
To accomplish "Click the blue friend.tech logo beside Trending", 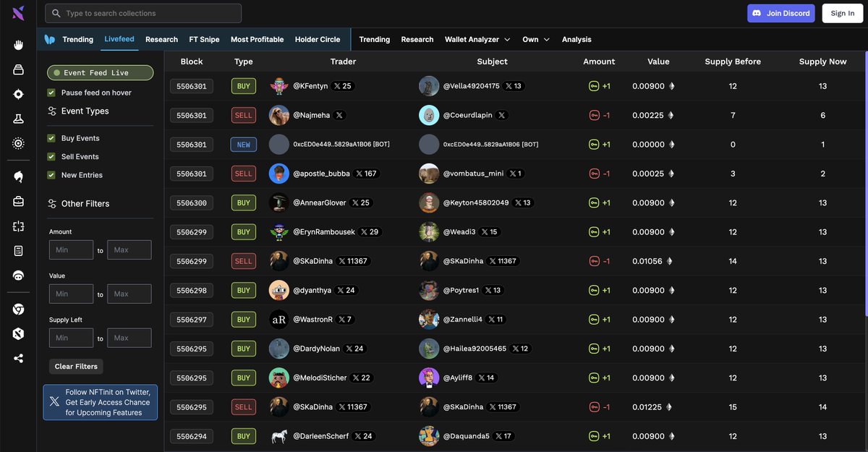I will (x=50, y=39).
